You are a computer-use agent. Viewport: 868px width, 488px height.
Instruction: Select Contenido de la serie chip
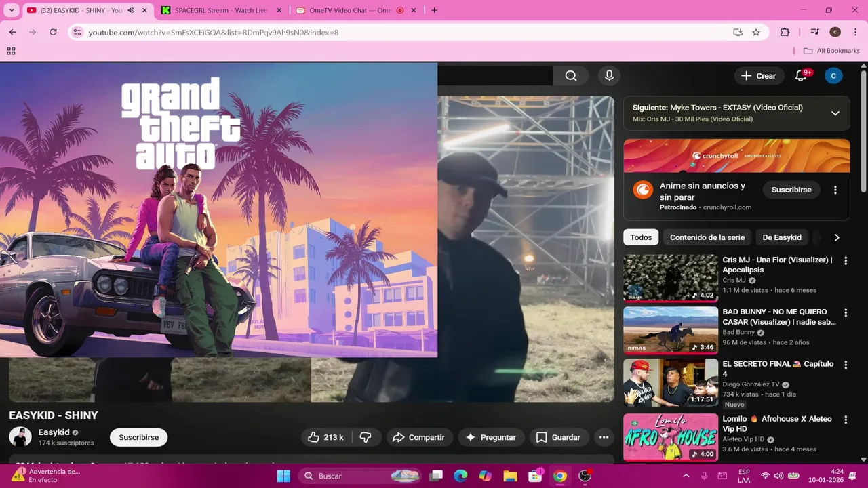click(707, 237)
